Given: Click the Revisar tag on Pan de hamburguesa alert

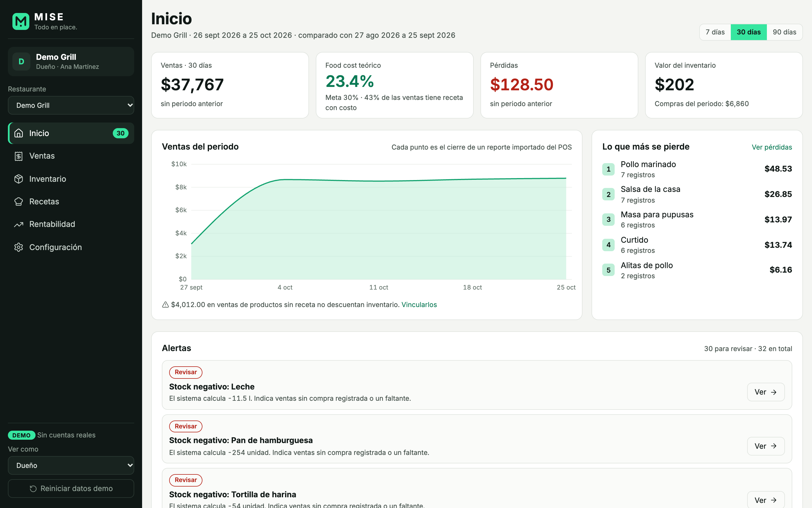Looking at the screenshot, I should 186,426.
